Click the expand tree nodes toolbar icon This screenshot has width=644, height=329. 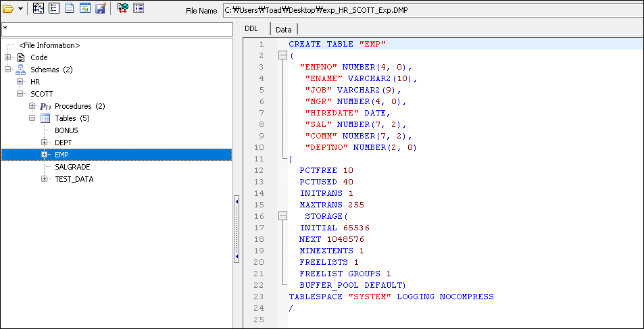39,8
